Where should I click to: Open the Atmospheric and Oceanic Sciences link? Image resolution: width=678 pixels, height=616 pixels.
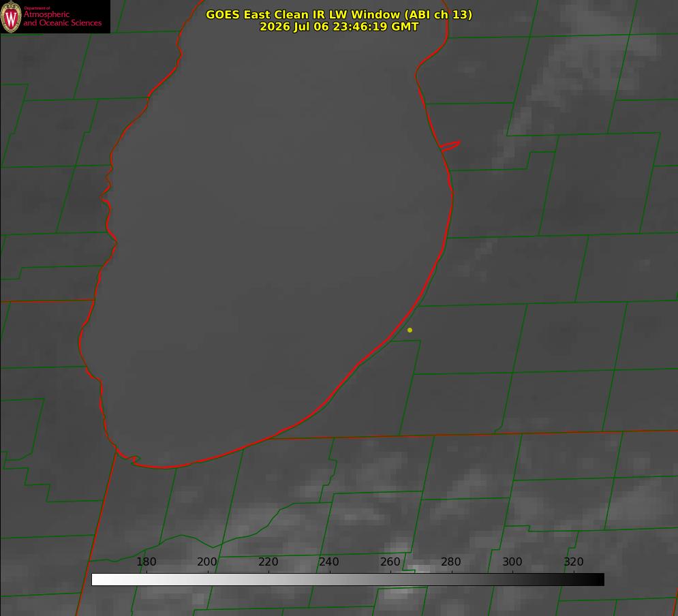tap(62, 18)
